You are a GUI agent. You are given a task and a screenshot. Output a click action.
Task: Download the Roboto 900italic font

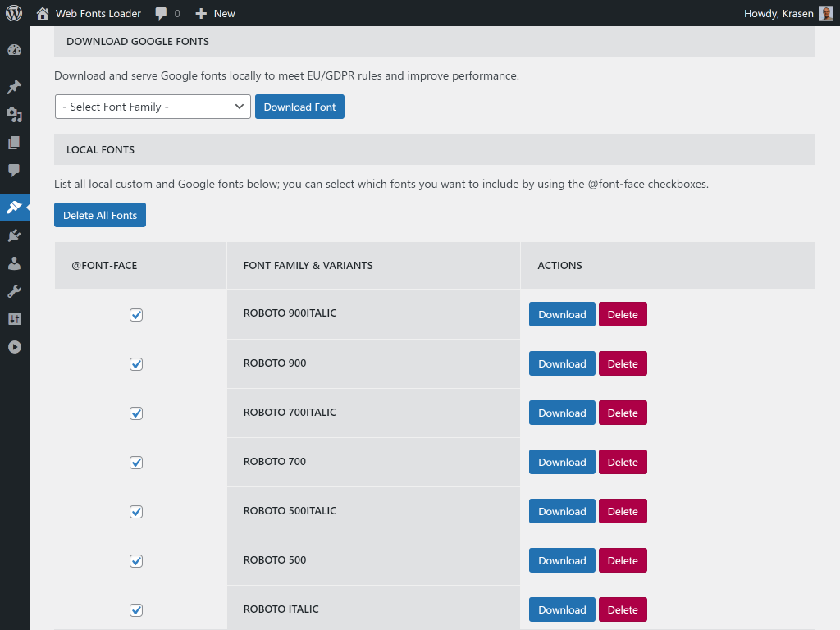coord(562,314)
